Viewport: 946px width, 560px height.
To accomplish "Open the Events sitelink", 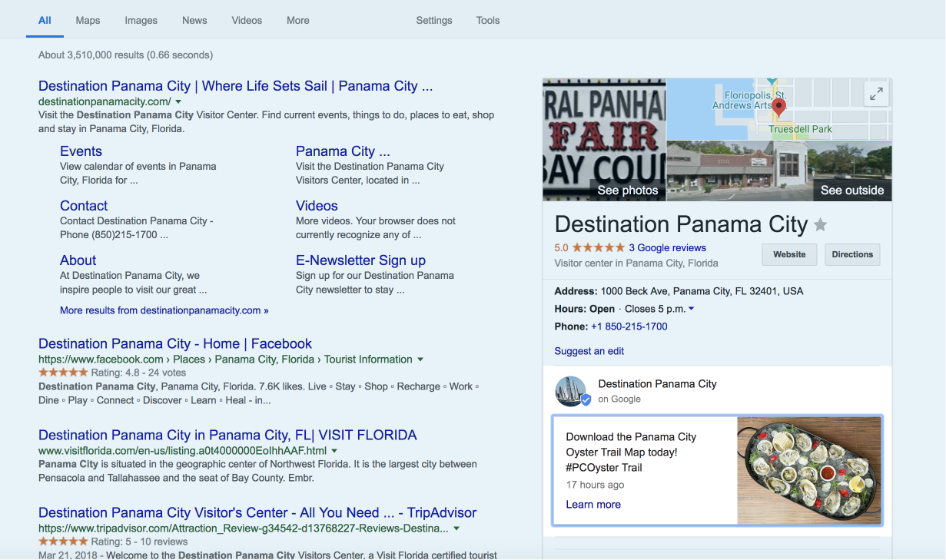I will click(x=81, y=151).
